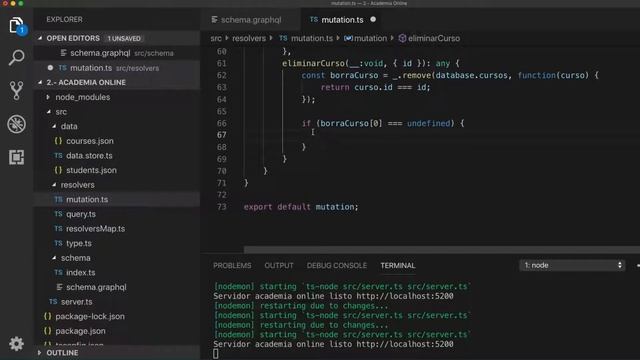Open the DEBUG CONSOLE panel tab
Viewport: 640px width, 360px height.
tap(337, 265)
